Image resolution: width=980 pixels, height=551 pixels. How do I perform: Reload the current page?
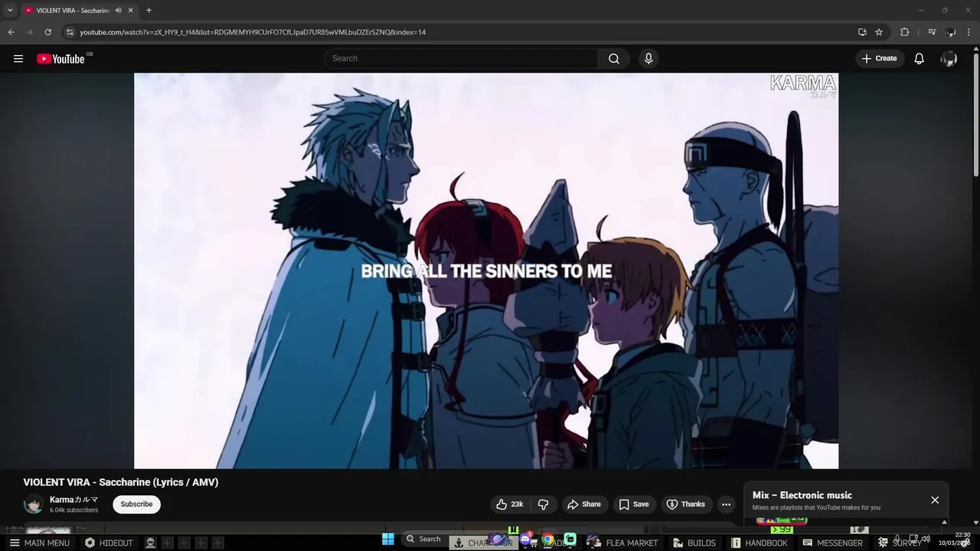click(47, 32)
